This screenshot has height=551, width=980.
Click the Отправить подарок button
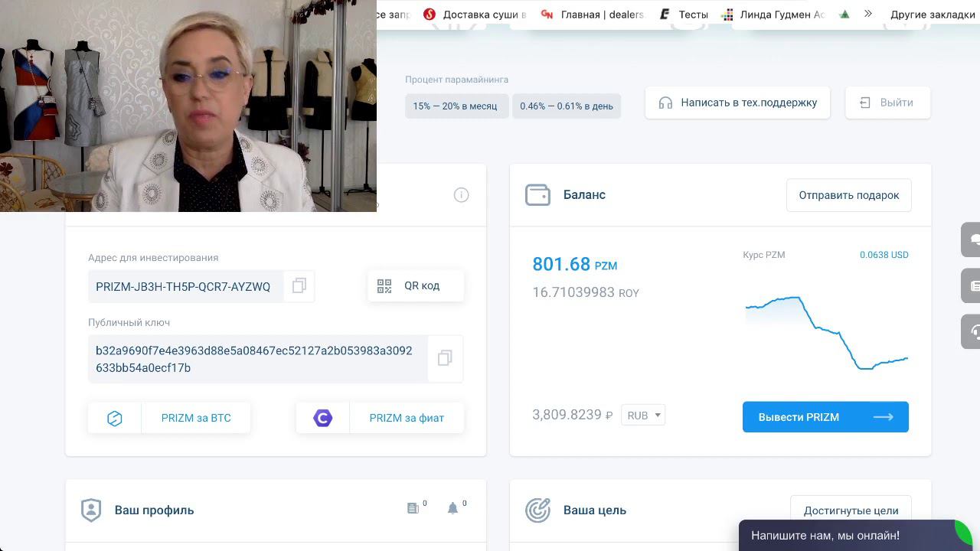coord(849,195)
